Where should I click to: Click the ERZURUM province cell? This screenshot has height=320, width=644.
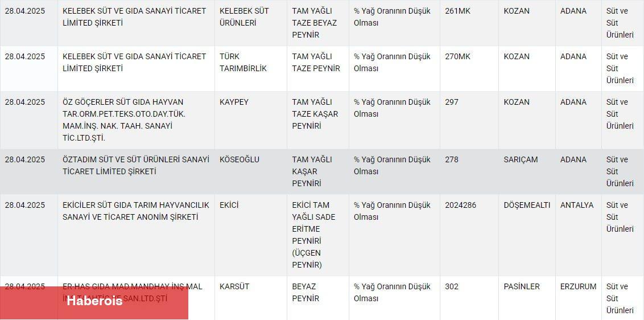(x=578, y=286)
